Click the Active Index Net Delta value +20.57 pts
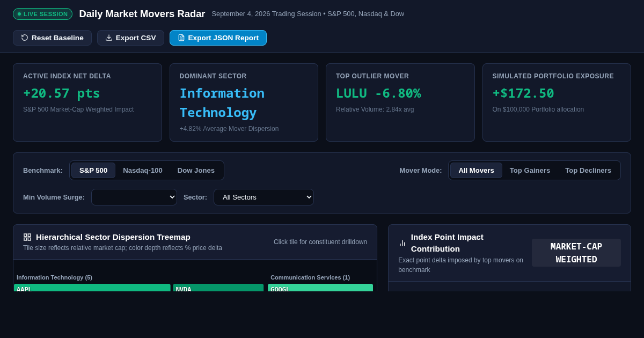Image resolution: width=644 pixels, height=338 pixels. [x=62, y=93]
